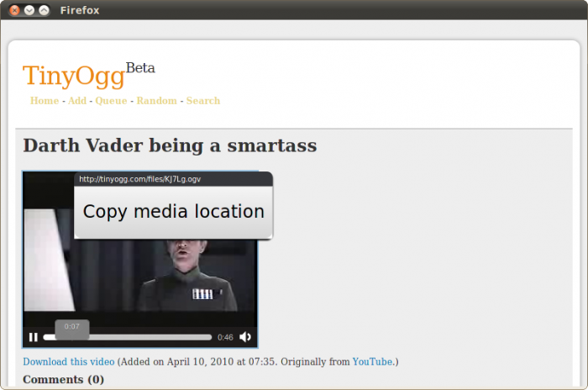This screenshot has width=588, height=390.
Task: Mute the video using the speaker icon
Action: (245, 337)
